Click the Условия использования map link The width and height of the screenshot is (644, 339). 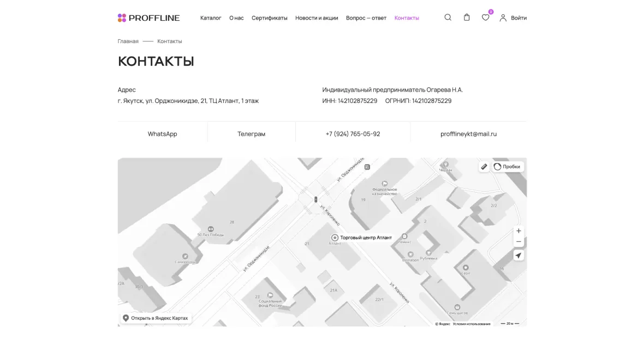click(x=472, y=324)
